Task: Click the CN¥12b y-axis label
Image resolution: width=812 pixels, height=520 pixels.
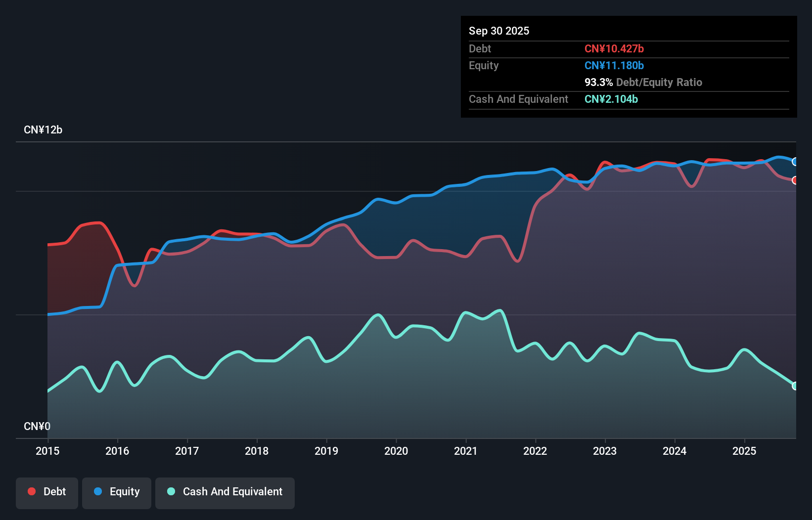Action: [x=43, y=130]
